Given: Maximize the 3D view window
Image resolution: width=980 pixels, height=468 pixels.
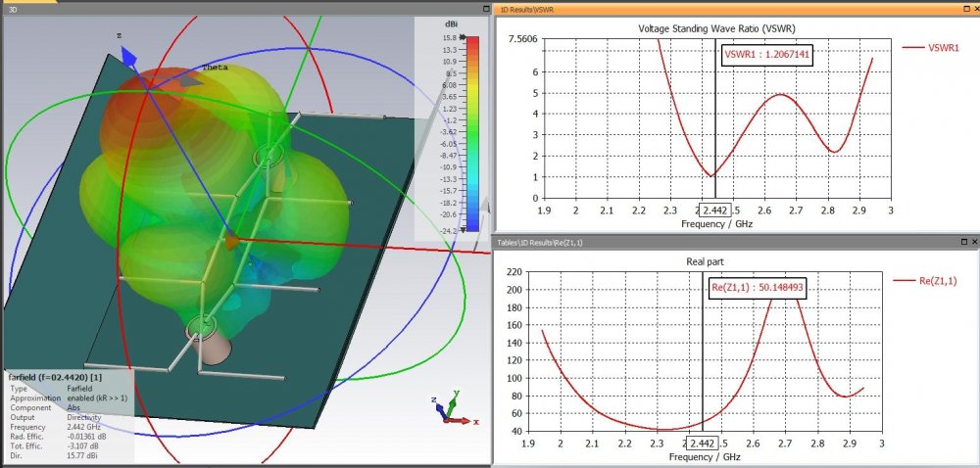Looking at the screenshot, I should (x=486, y=9).
